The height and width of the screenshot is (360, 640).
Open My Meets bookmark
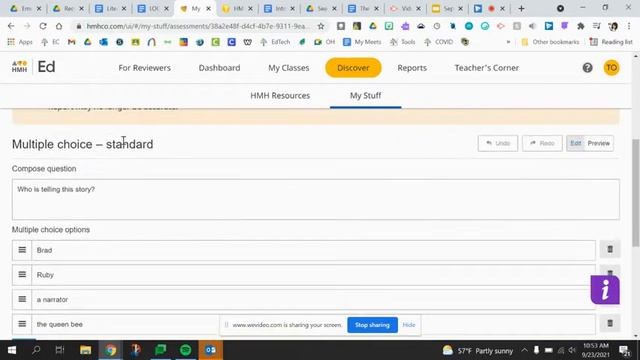coord(362,42)
